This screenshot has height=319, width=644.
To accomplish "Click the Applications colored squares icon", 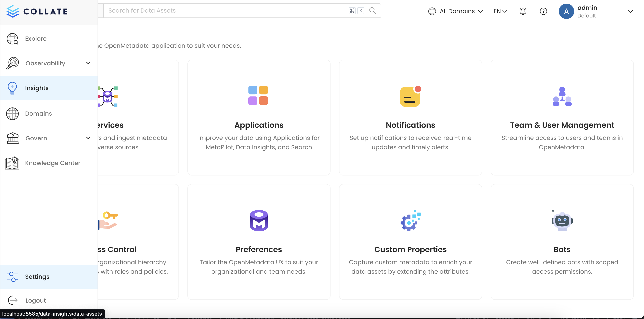I will click(258, 95).
